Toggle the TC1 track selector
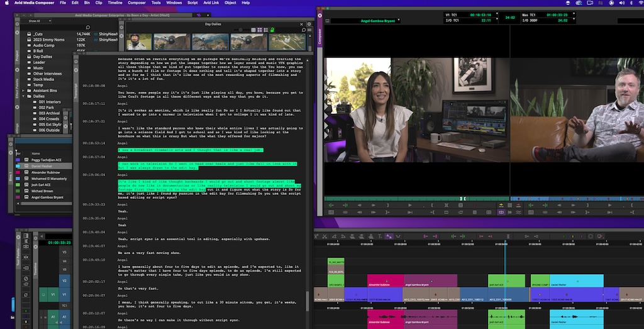This screenshot has width=644, height=329. [x=65, y=306]
